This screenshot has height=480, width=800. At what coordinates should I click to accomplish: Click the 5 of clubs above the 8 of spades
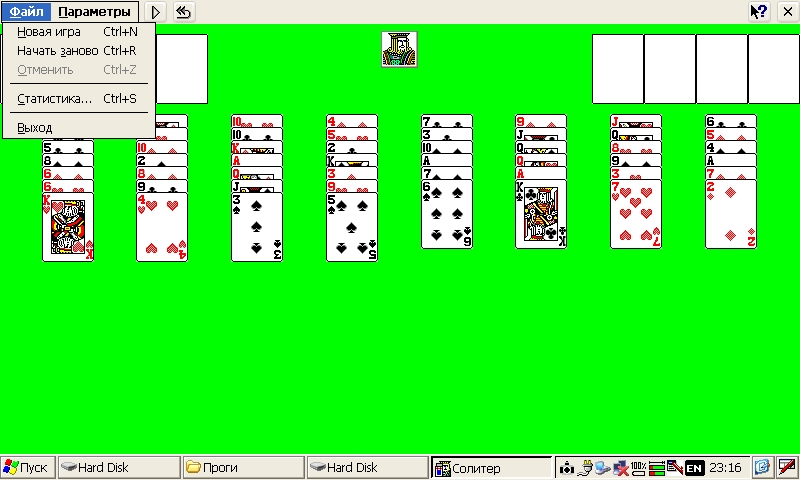pyautogui.click(x=68, y=148)
